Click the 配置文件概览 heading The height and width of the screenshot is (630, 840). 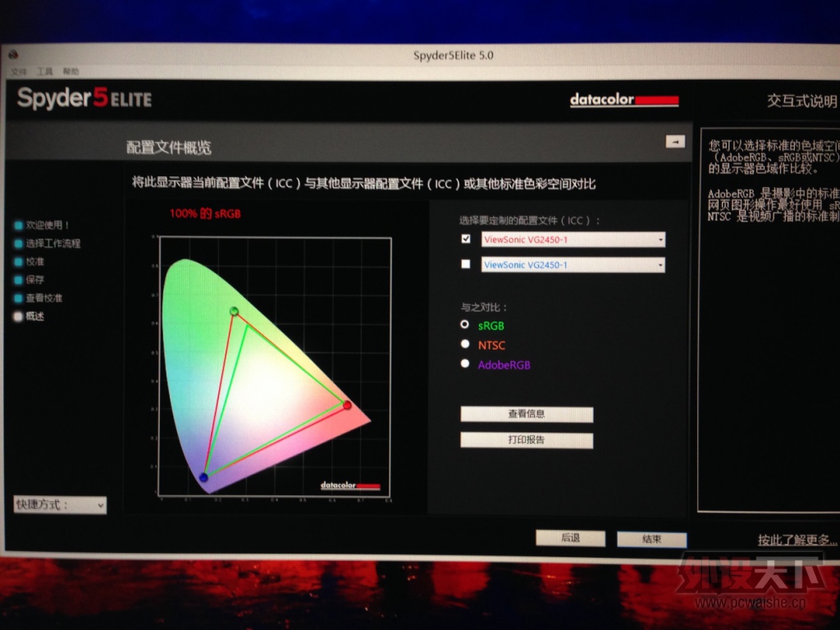click(x=169, y=148)
